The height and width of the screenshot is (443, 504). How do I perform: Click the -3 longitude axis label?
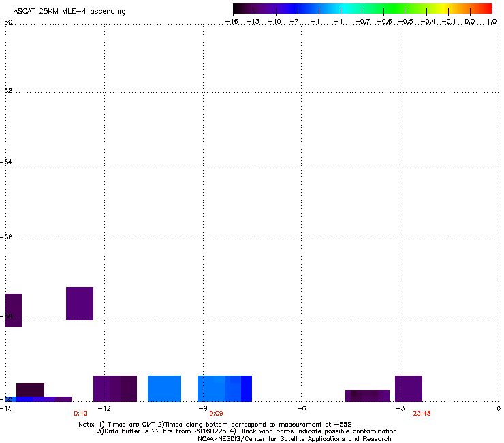[x=400, y=408]
